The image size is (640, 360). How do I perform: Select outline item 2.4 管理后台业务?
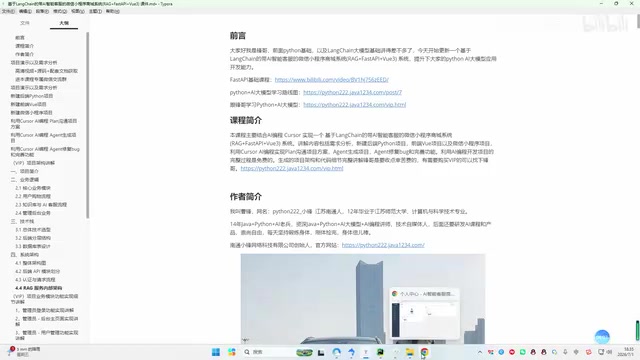(33, 213)
